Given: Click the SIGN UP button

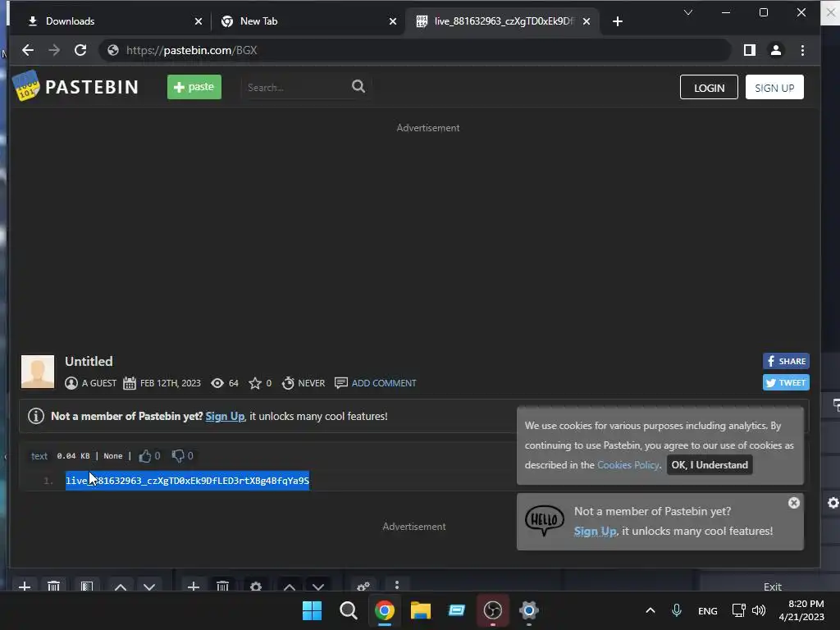Looking at the screenshot, I should (774, 87).
